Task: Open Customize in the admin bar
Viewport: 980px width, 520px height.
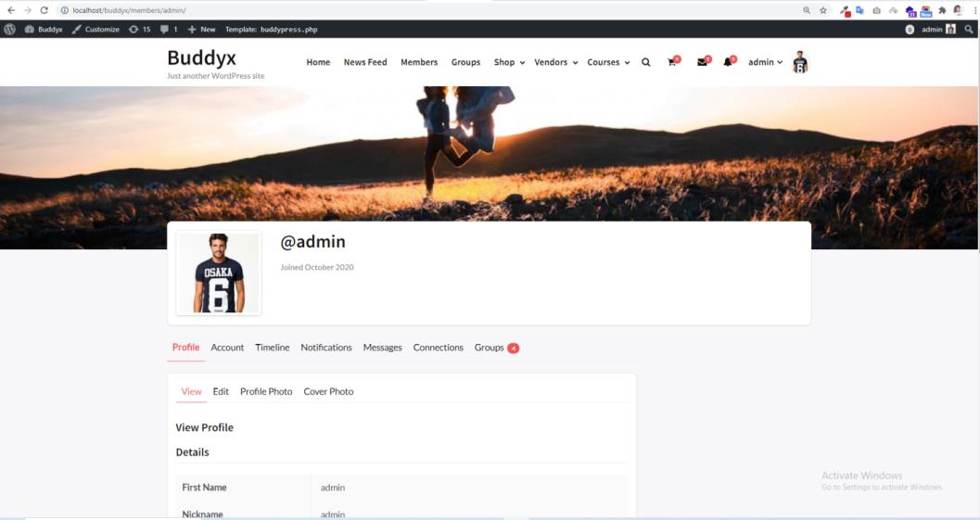Action: (95, 29)
